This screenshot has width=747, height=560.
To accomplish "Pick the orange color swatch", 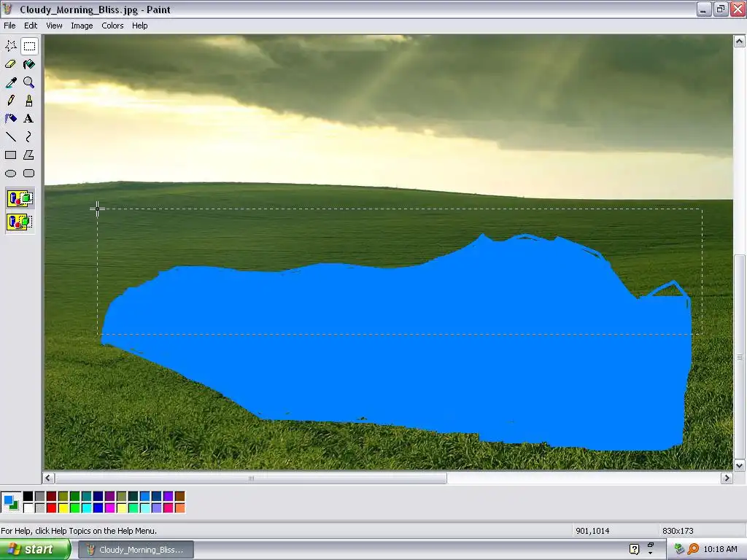I will tap(179, 508).
